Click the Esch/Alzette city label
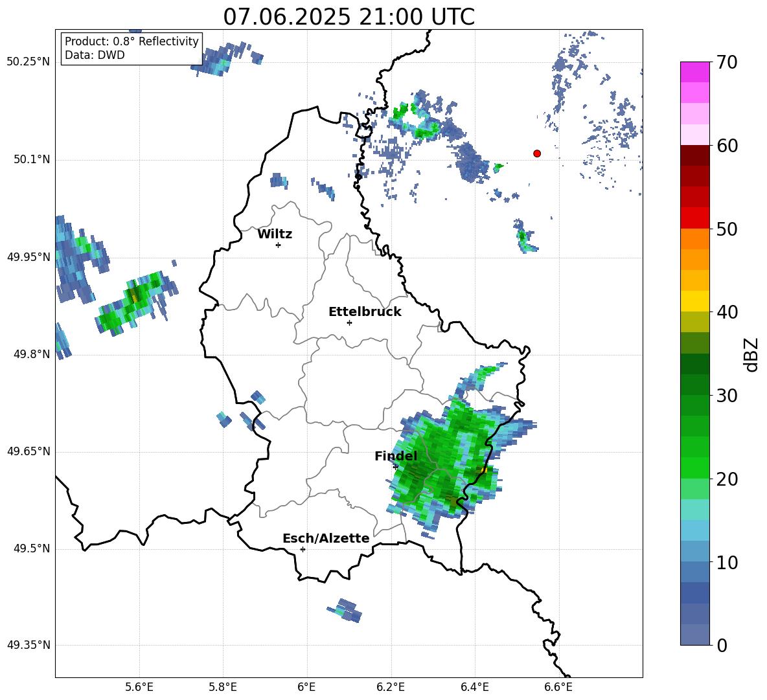The image size is (767, 700). 326,538
